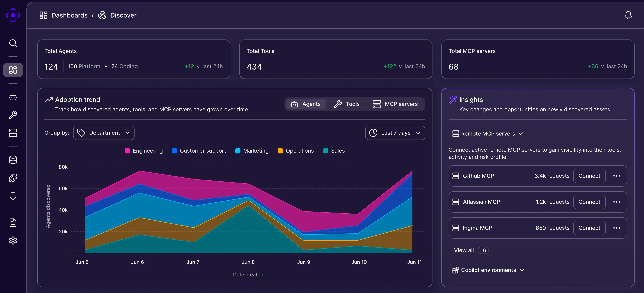
Task: Click the Total Agents card
Action: click(134, 59)
